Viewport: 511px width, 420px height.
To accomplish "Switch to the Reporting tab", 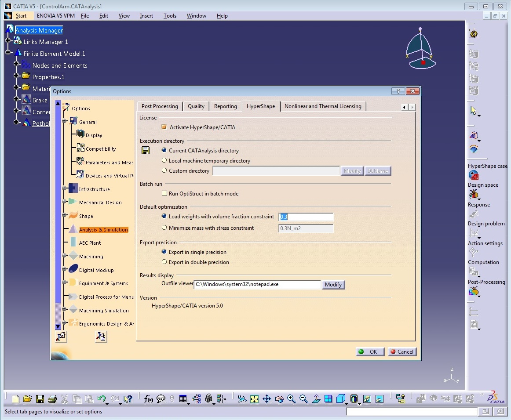I will click(x=226, y=106).
